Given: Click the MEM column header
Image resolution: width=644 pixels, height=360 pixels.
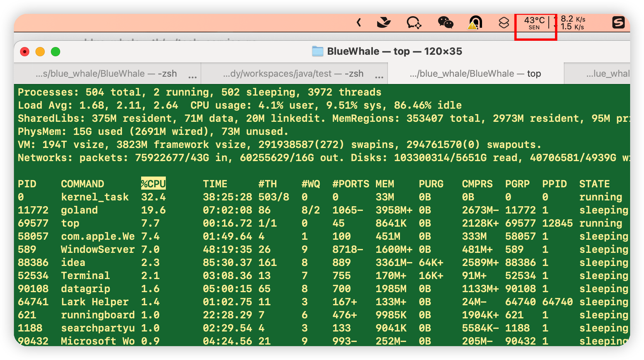Looking at the screenshot, I should [385, 184].
